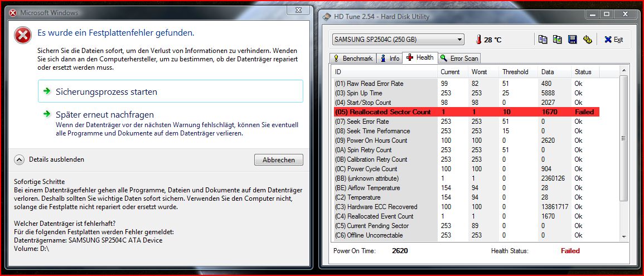Click green arrow beside Sicherungsprozess starten
The width and height of the screenshot is (644, 276).
coord(48,91)
